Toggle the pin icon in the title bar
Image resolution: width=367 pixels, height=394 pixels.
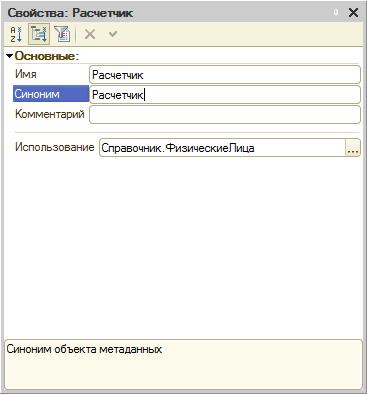(x=336, y=12)
